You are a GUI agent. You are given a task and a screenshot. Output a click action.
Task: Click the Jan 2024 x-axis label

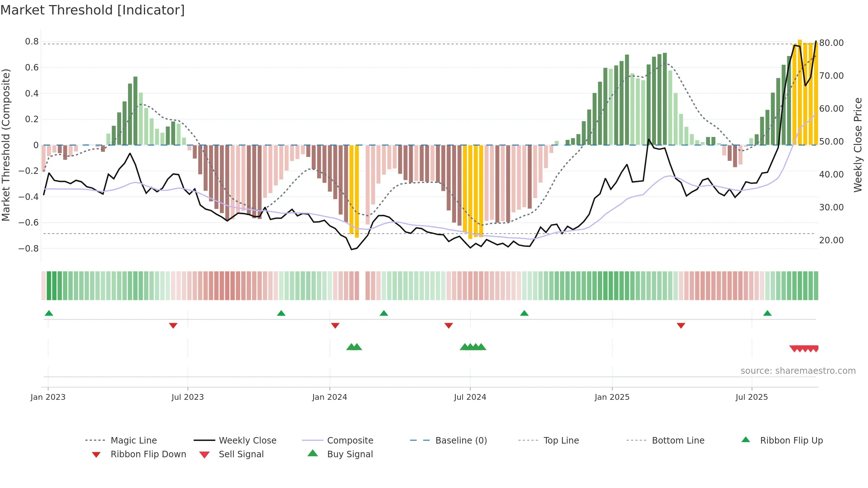[x=330, y=397]
